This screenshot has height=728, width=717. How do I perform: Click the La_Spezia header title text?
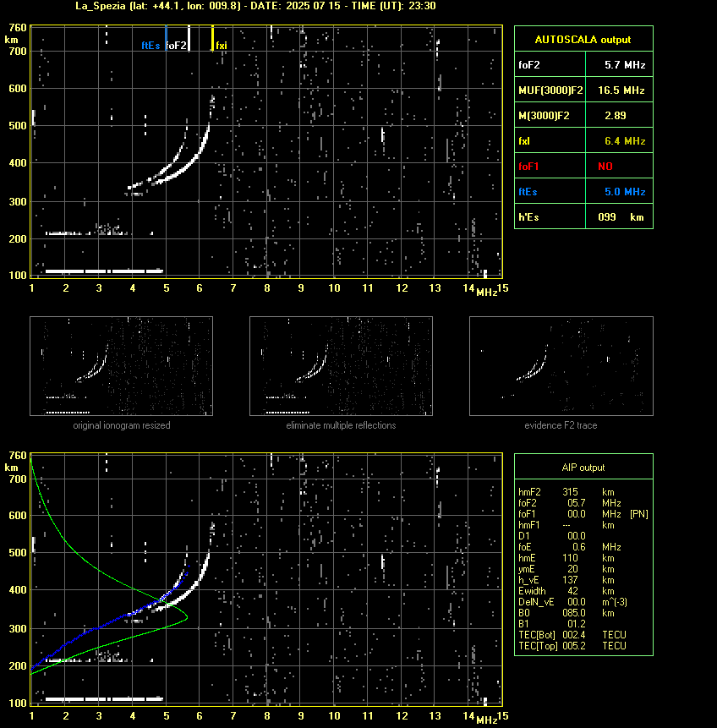[x=255, y=6]
